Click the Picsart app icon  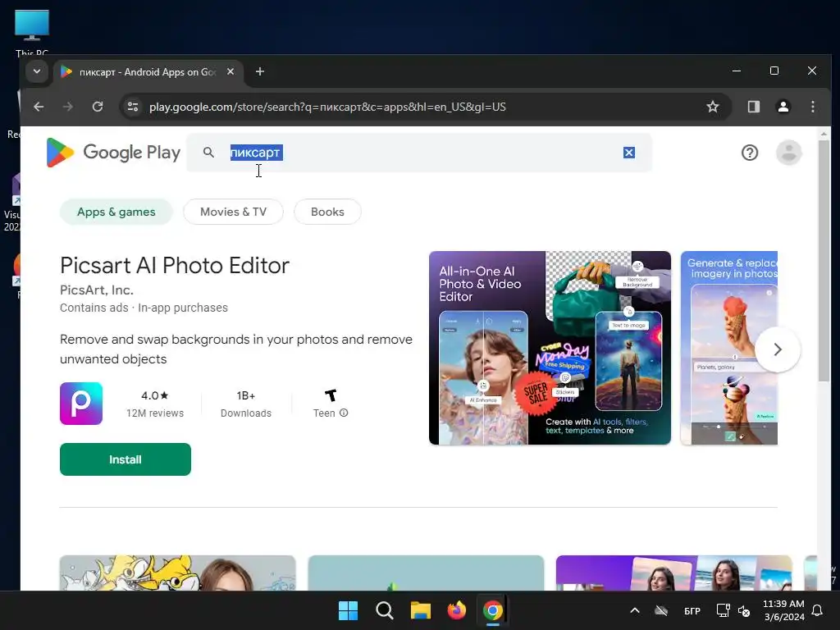[81, 404]
